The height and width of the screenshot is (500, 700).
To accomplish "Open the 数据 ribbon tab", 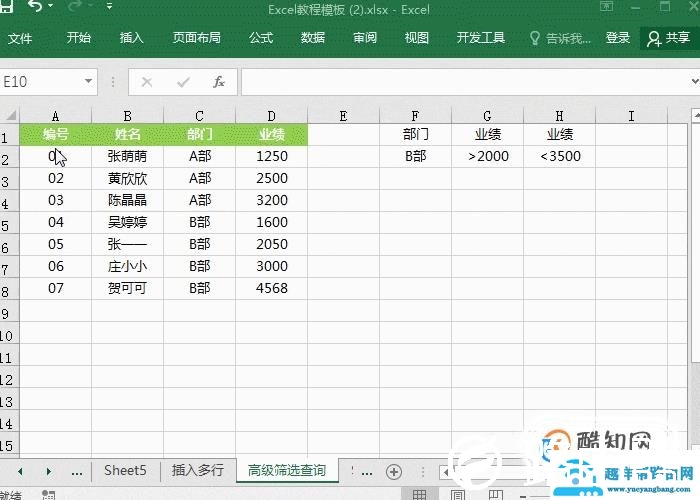I will point(312,38).
